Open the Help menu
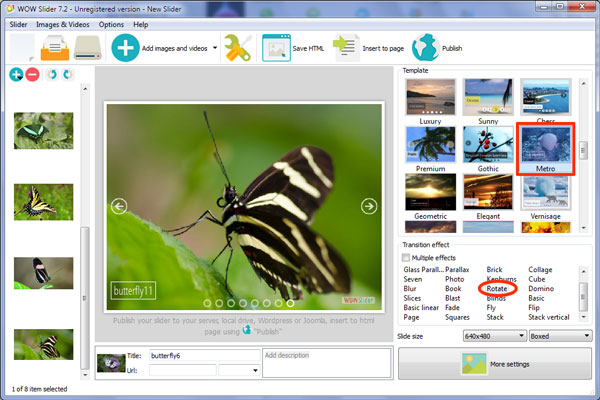600x400 pixels. coord(140,24)
